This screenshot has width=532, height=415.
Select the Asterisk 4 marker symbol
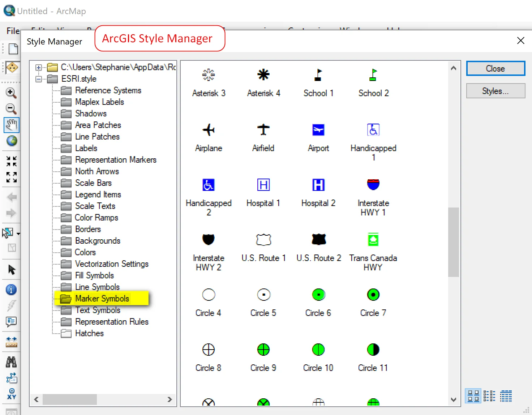pos(263,75)
